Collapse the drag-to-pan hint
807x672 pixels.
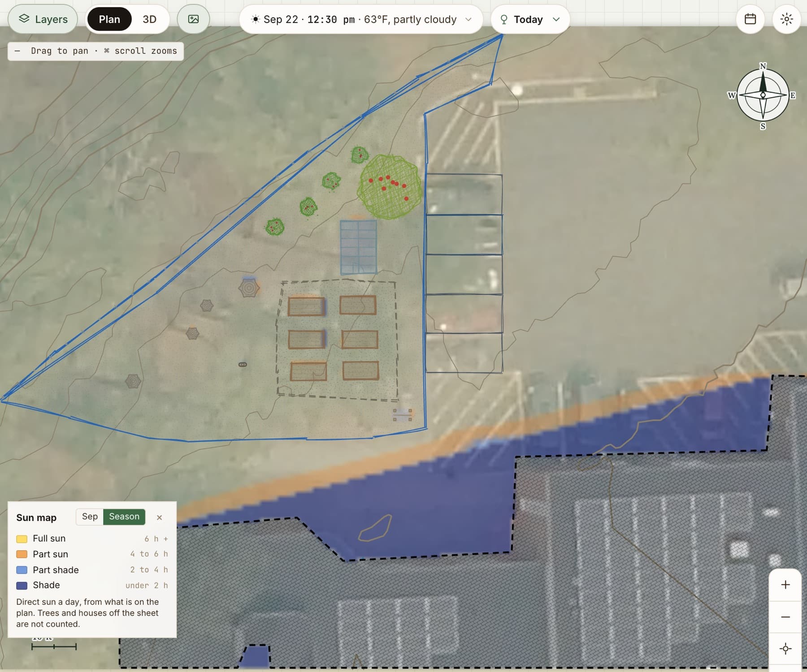pyautogui.click(x=17, y=51)
